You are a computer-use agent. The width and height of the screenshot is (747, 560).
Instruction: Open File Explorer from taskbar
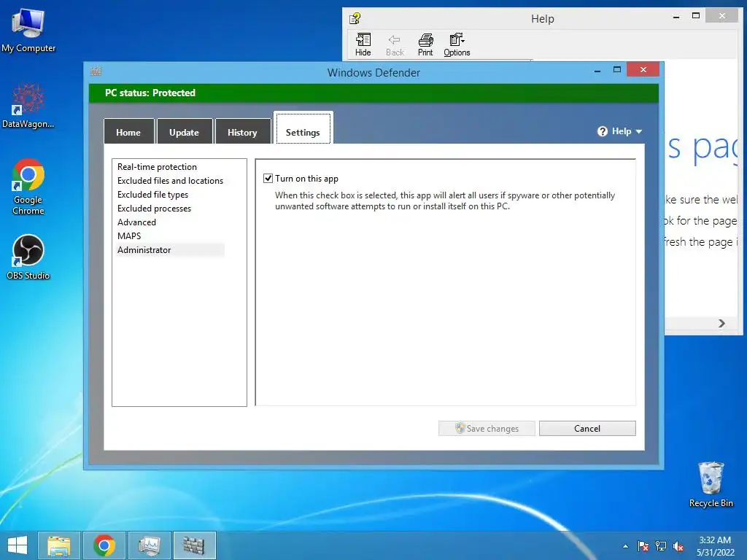coord(59,545)
